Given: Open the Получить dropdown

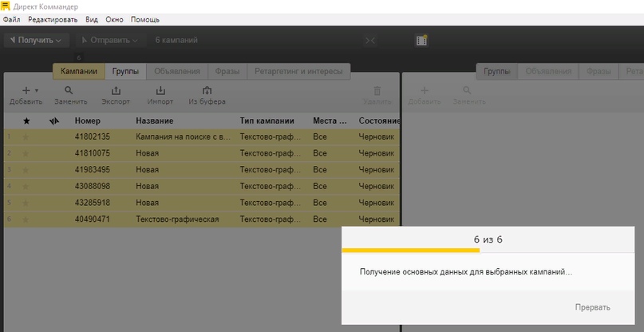Looking at the screenshot, I should (x=36, y=40).
